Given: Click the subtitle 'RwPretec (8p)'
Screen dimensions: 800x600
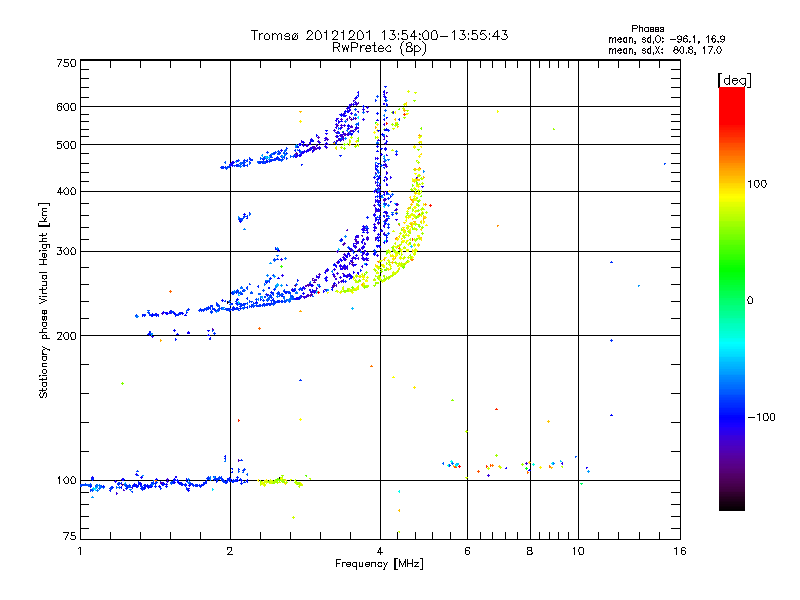Looking at the screenshot, I should click(379, 48).
